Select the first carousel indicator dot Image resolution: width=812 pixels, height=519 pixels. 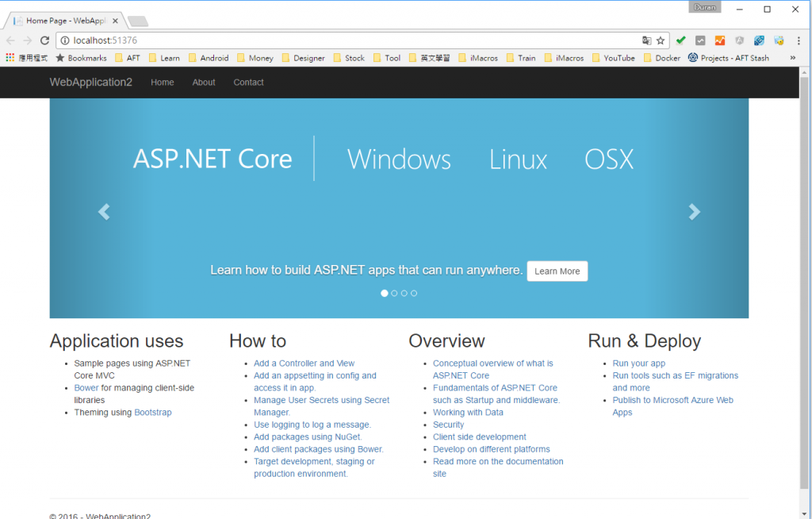coord(385,294)
